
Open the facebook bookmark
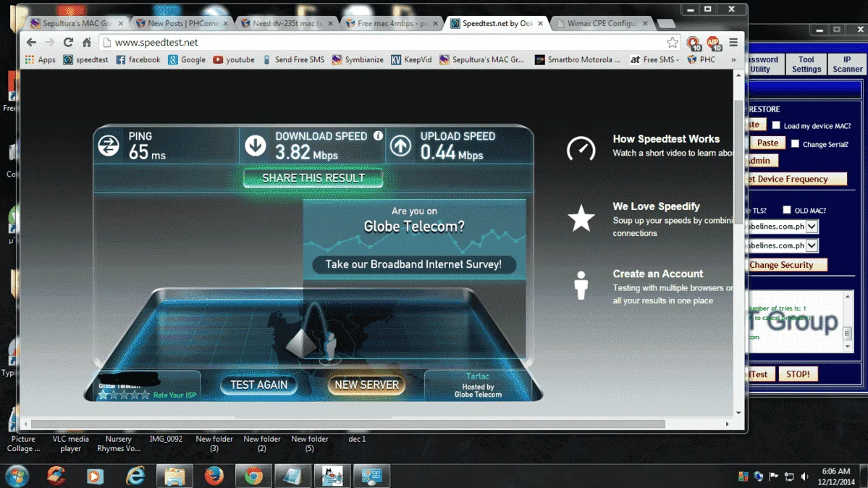138,60
